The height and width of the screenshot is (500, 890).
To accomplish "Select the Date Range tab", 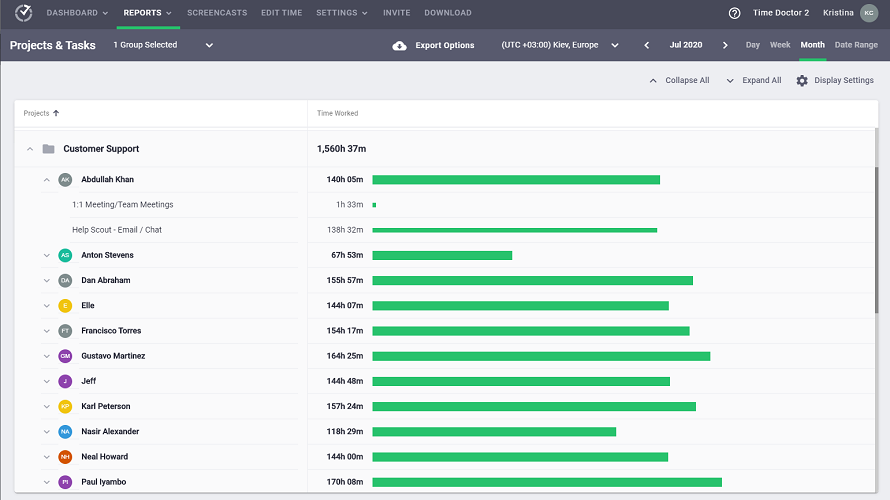I will click(x=856, y=45).
